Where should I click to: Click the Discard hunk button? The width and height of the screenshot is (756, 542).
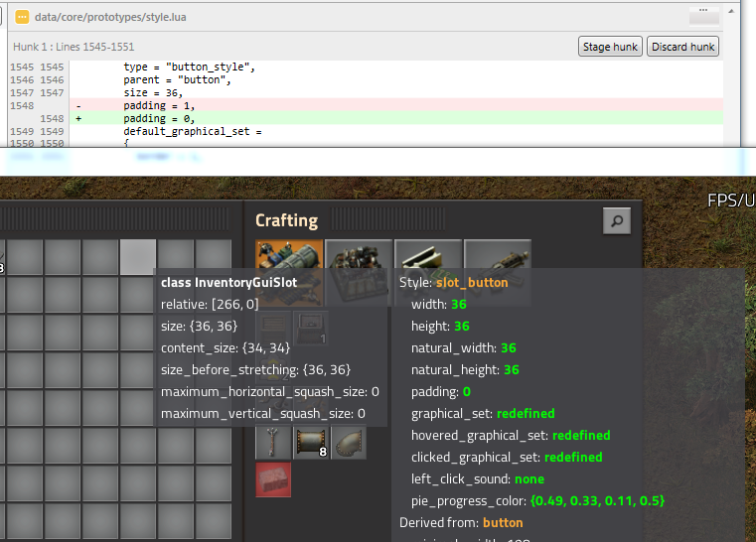[x=682, y=47]
